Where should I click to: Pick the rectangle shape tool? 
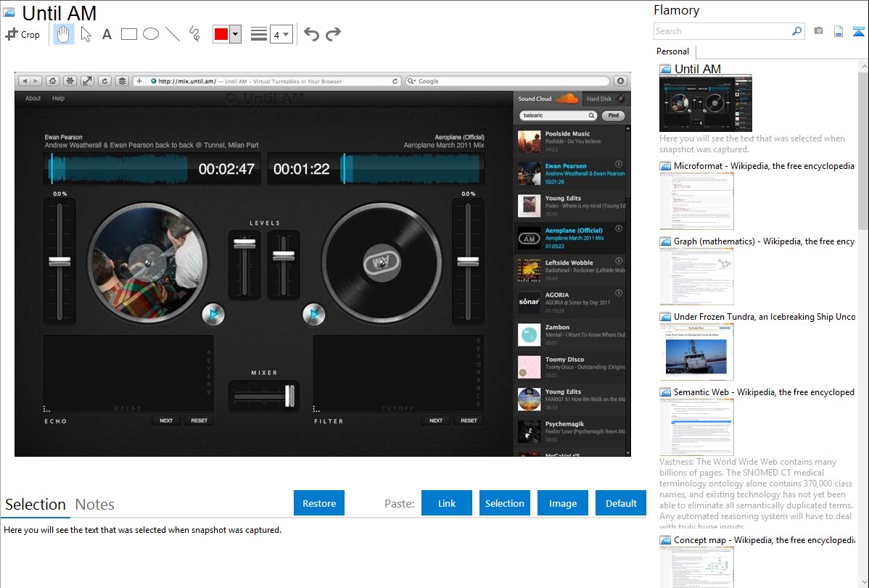(x=129, y=34)
